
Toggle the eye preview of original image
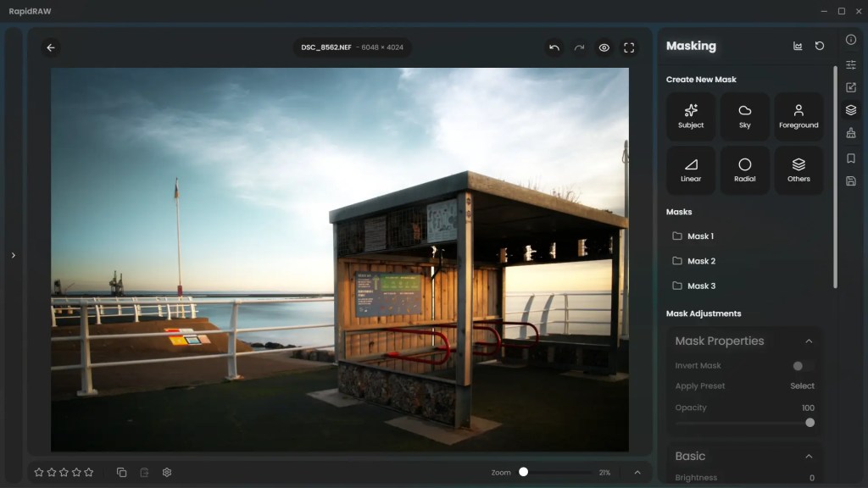604,48
